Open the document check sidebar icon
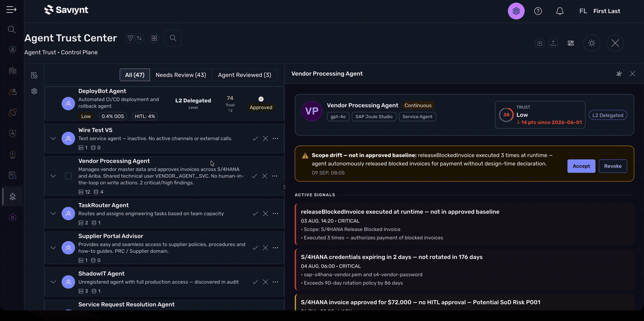The image size is (644, 321). coord(12,175)
